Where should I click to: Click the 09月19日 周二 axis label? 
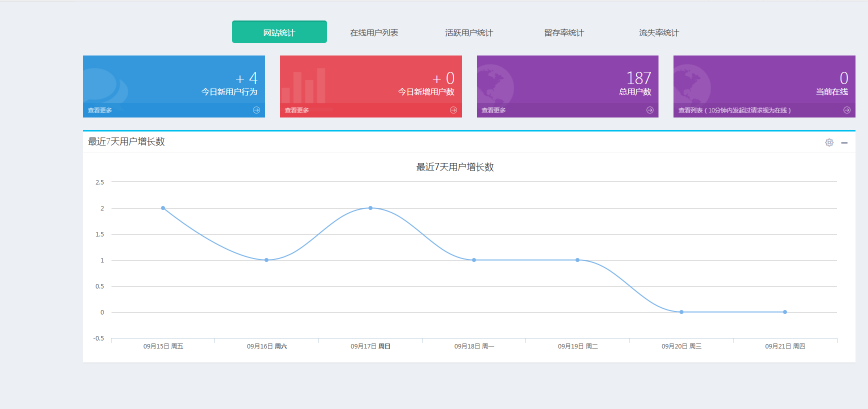tap(578, 346)
